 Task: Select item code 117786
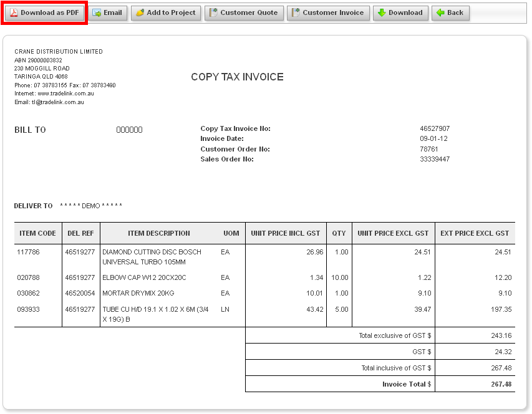click(28, 252)
